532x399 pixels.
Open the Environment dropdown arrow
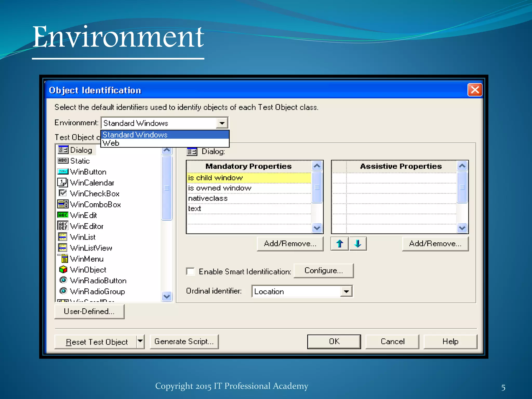pyautogui.click(x=222, y=123)
